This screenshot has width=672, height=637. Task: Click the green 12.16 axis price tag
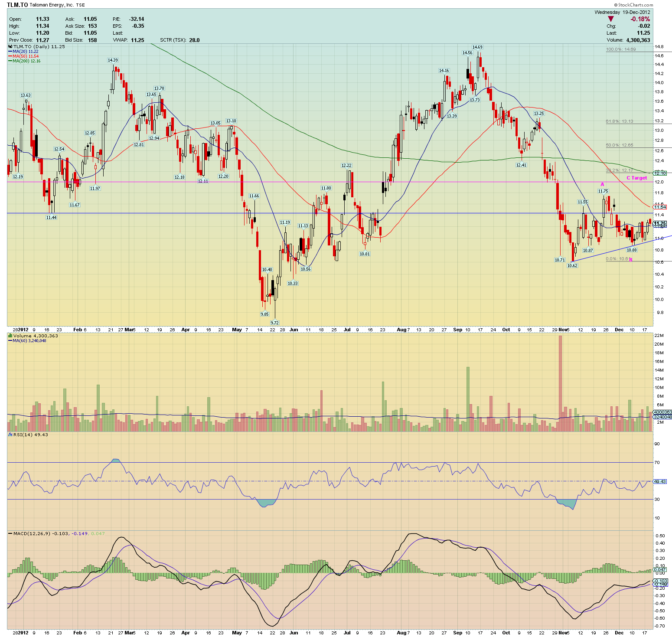660,173
